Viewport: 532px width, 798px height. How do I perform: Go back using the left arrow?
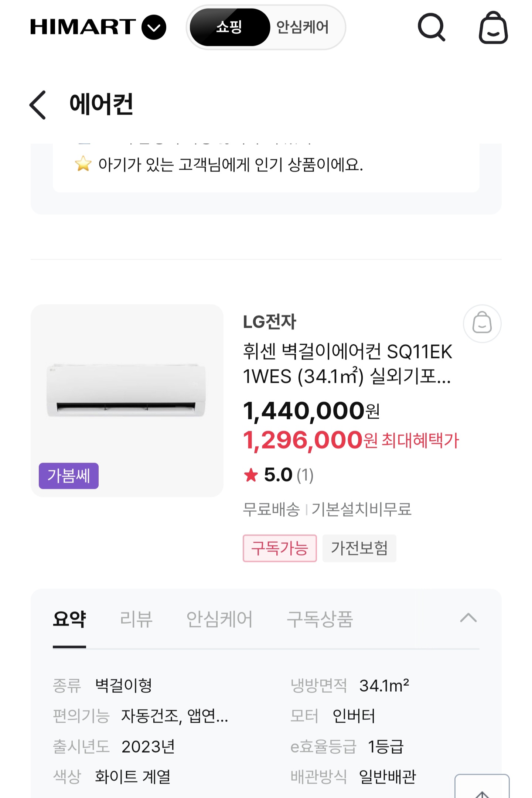coord(38,105)
